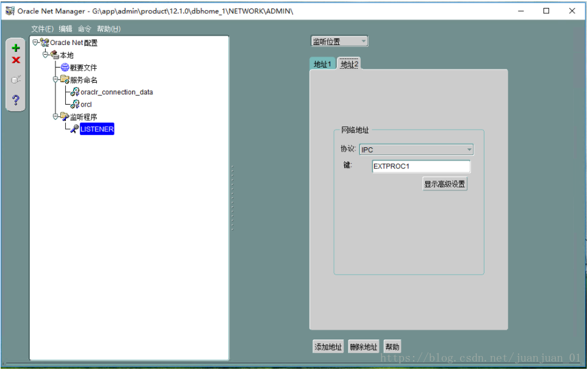Image resolution: width=588 pixels, height=370 pixels.
Task: Click the Oracle Net 配置 root icon
Action: coord(44,43)
